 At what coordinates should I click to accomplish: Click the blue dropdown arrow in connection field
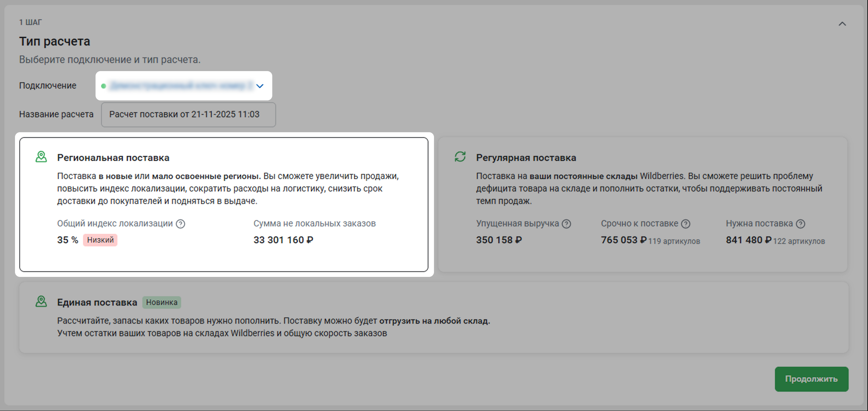[259, 86]
